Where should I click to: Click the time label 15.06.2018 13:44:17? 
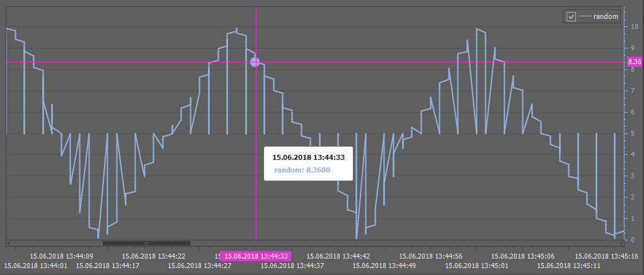108,265
